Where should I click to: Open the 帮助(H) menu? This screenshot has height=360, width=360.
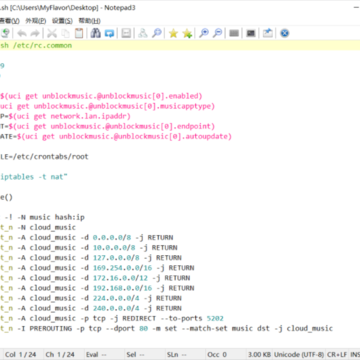(x=89, y=21)
